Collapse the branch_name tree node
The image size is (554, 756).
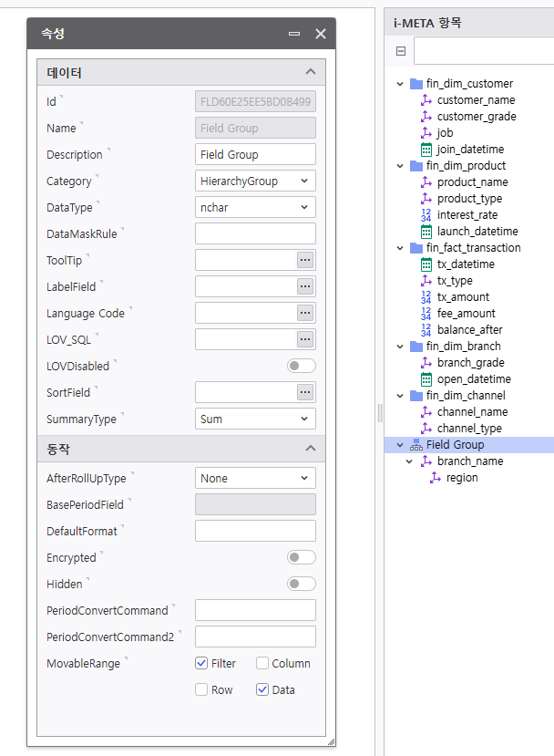click(409, 461)
